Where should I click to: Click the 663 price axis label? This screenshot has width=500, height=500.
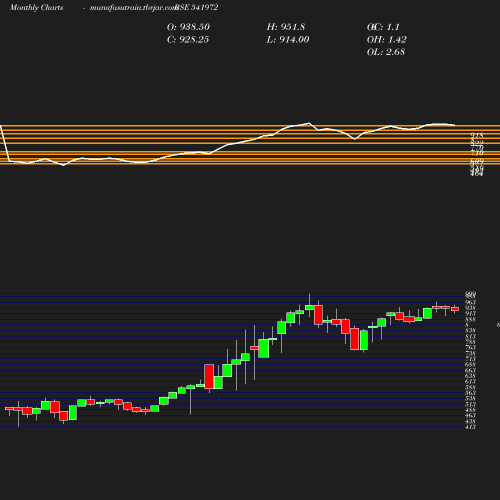[x=470, y=370]
